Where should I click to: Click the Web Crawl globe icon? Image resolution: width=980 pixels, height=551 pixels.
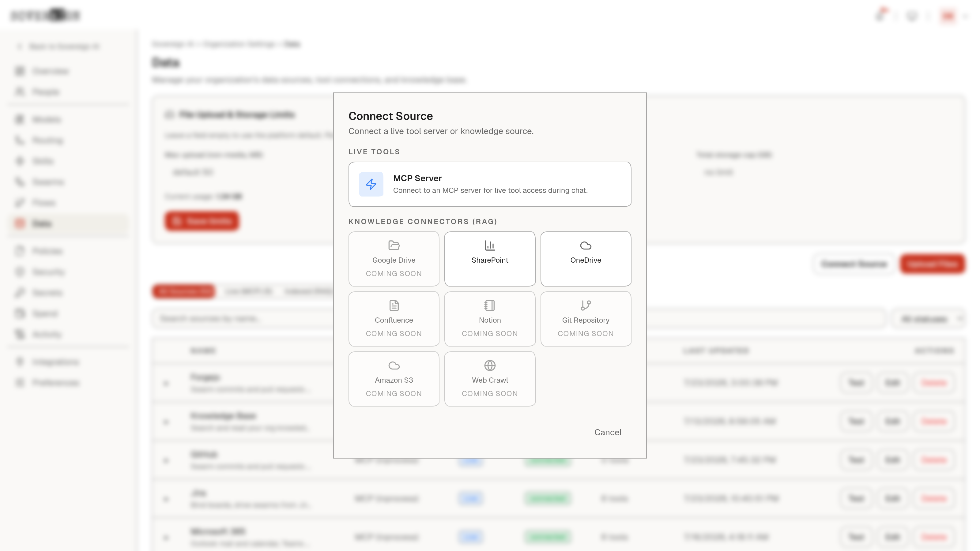pyautogui.click(x=490, y=365)
